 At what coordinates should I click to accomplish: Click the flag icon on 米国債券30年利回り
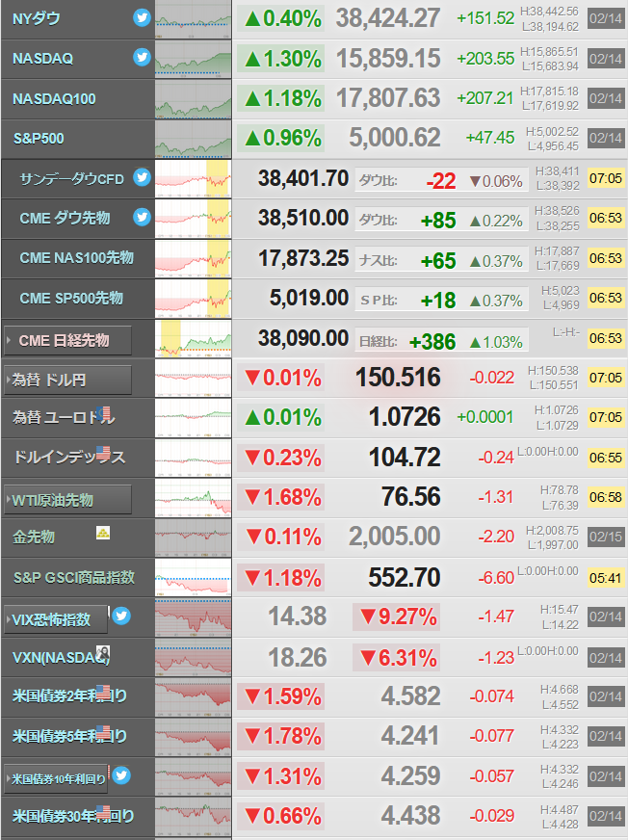(103, 812)
